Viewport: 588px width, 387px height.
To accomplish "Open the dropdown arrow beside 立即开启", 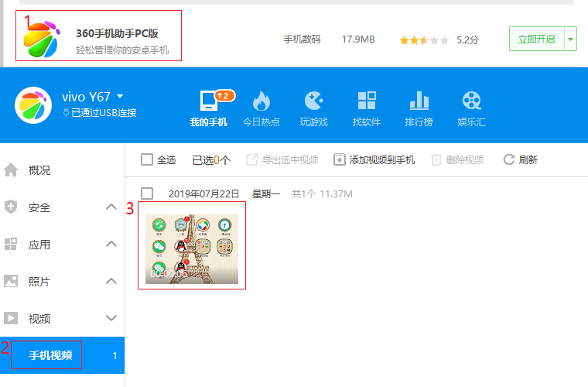I will click(570, 39).
